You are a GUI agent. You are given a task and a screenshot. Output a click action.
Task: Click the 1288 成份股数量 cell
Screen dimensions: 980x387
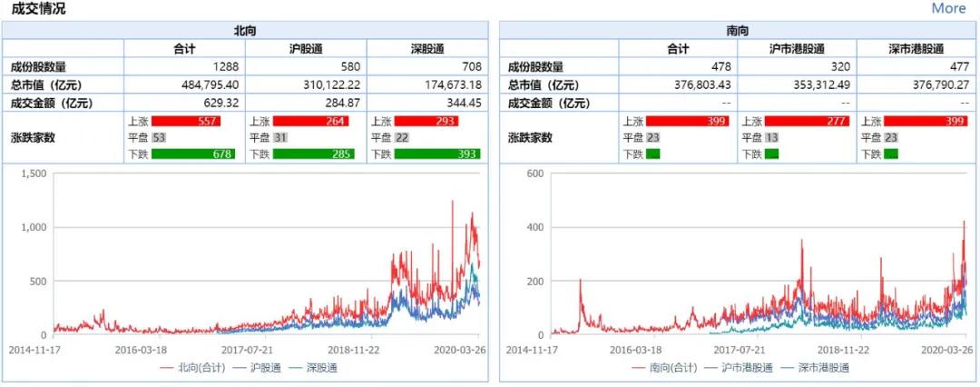coord(184,67)
